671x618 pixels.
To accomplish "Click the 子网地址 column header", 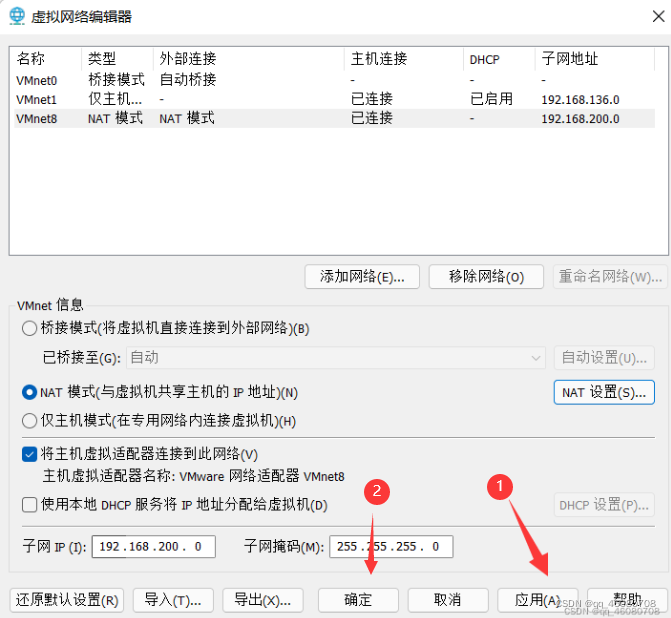I will 594,59.
